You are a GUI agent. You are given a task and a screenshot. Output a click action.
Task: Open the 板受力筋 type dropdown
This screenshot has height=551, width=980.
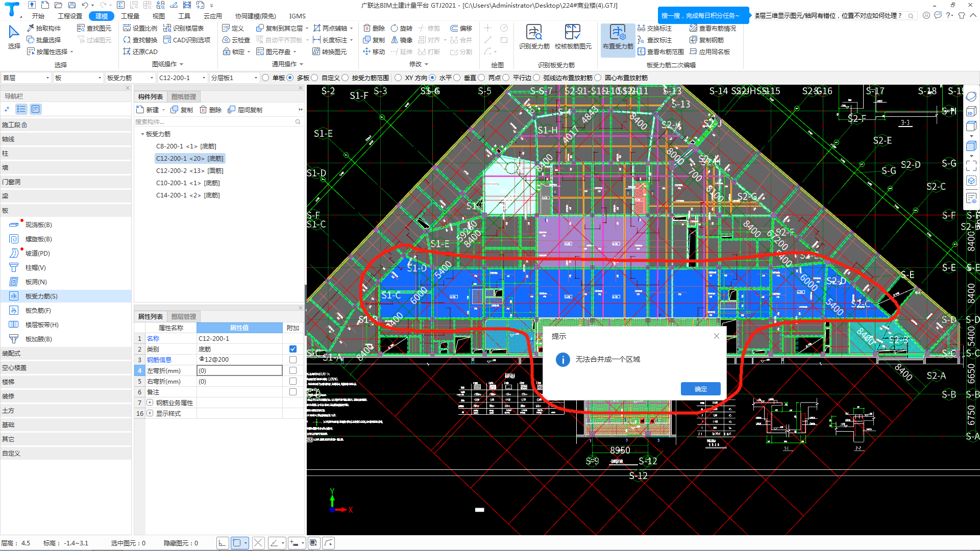pyautogui.click(x=130, y=78)
